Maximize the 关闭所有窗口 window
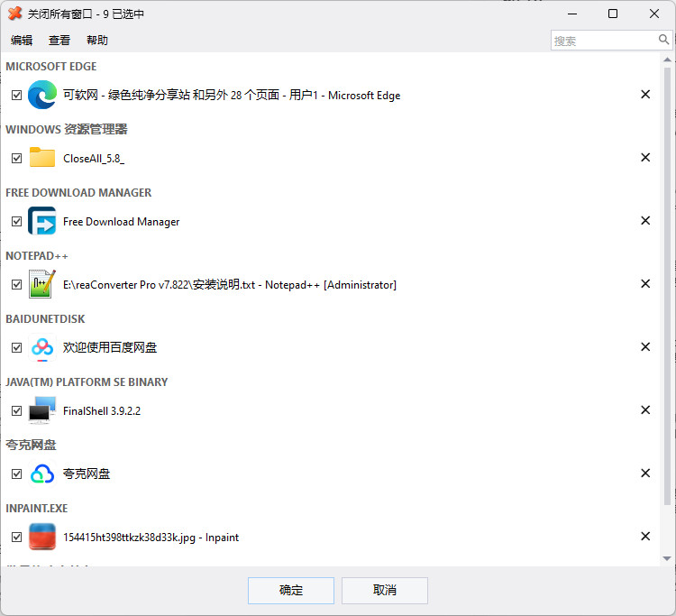676x616 pixels. (x=613, y=14)
